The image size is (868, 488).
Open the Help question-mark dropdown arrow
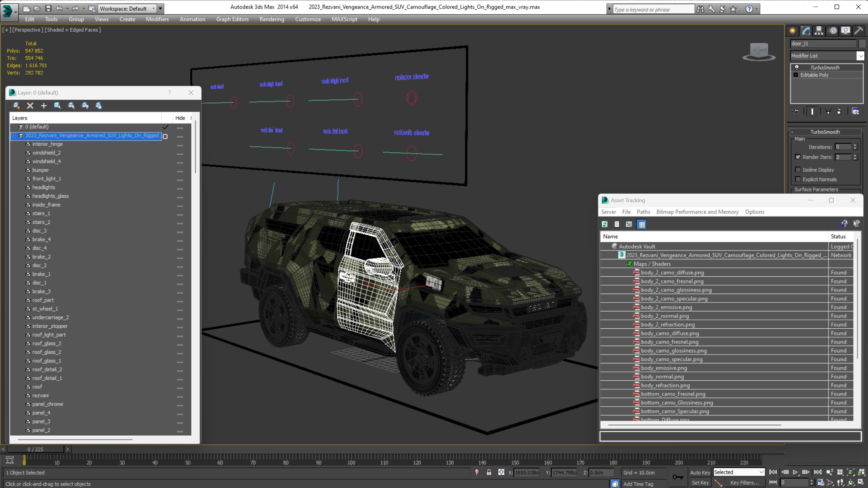[x=756, y=9]
